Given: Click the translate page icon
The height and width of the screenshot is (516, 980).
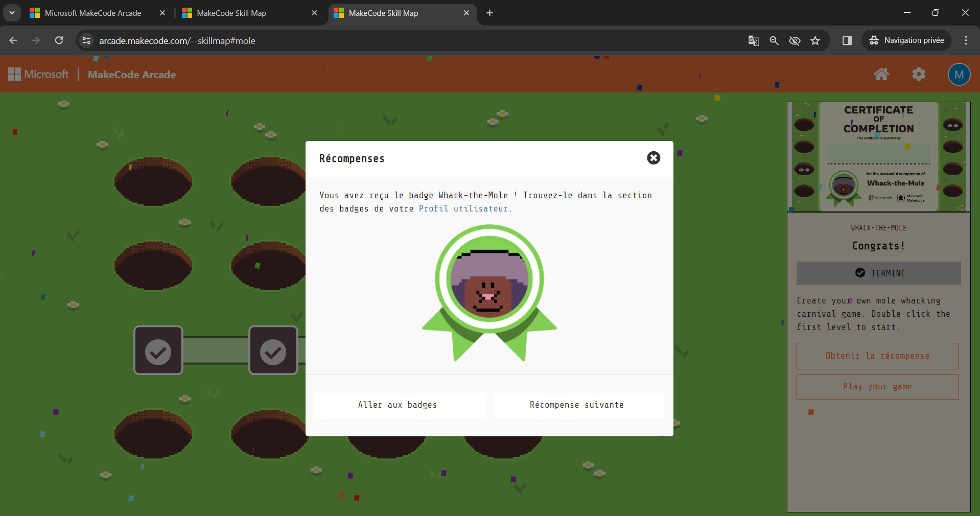Looking at the screenshot, I should (x=753, y=41).
